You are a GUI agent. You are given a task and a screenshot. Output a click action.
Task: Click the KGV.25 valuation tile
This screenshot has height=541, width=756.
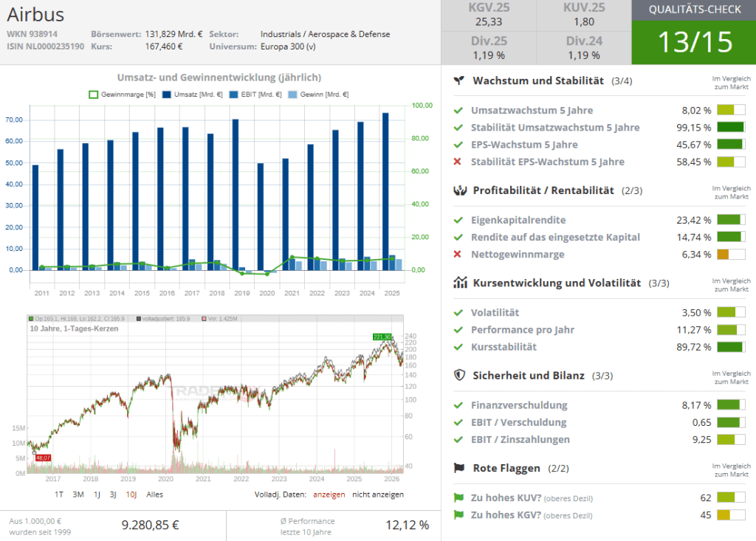pos(489,15)
